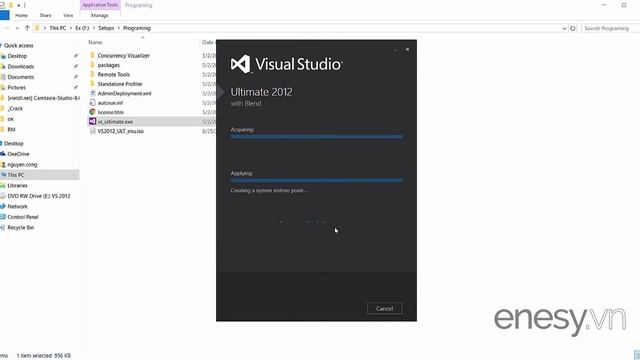Open the Concurrency Visualizer folder icon
The height and width of the screenshot is (360, 640).
pyautogui.click(x=93, y=55)
